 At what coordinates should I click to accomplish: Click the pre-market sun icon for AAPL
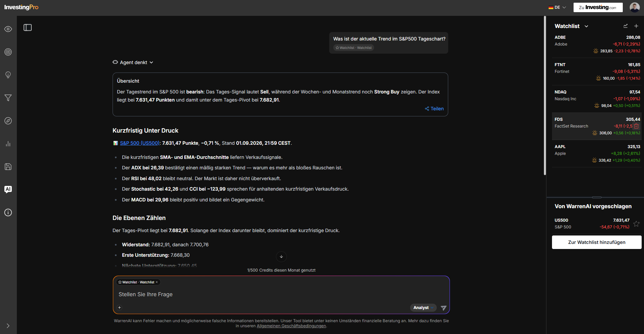pyautogui.click(x=594, y=160)
